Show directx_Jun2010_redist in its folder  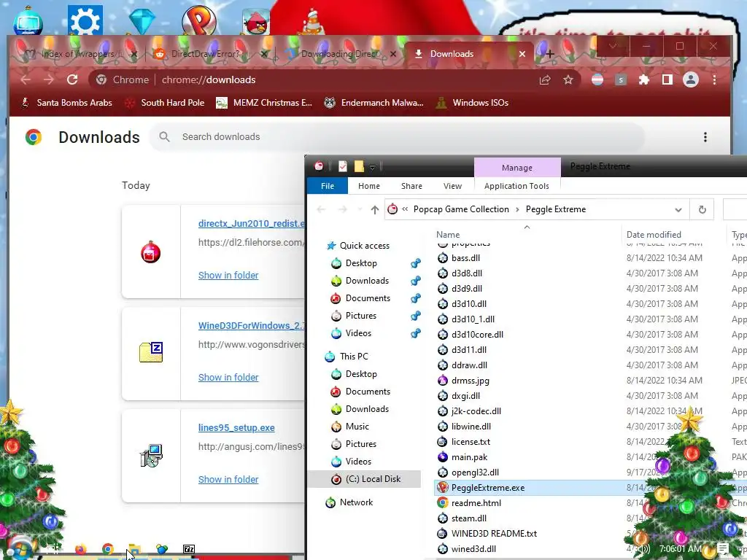(228, 275)
